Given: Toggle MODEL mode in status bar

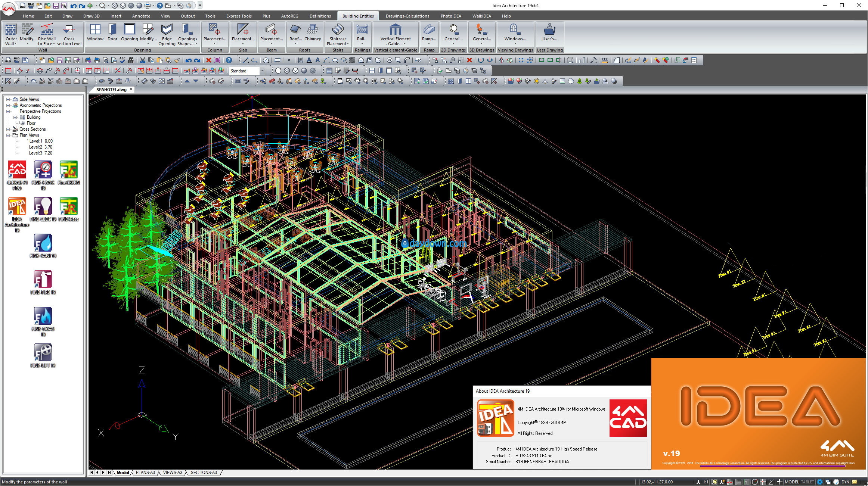Looking at the screenshot, I should [792, 482].
